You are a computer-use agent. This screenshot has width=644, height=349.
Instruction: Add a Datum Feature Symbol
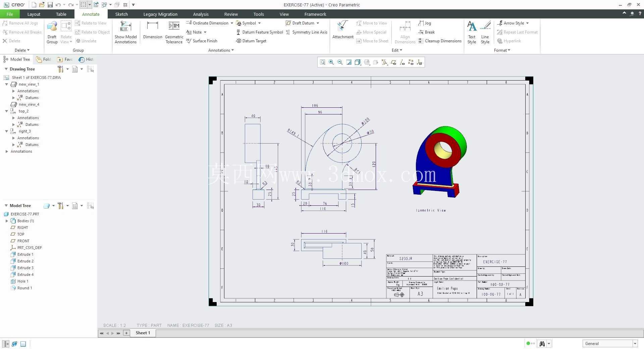(x=260, y=32)
